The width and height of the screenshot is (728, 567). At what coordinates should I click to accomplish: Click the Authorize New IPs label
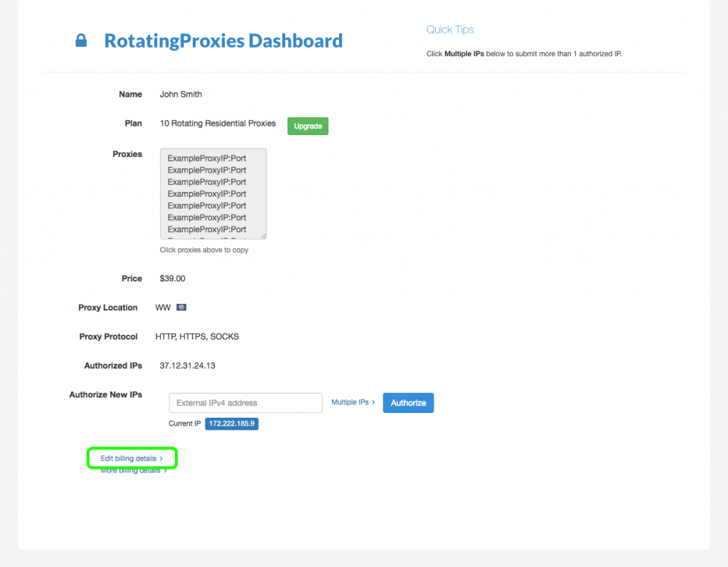pos(105,395)
